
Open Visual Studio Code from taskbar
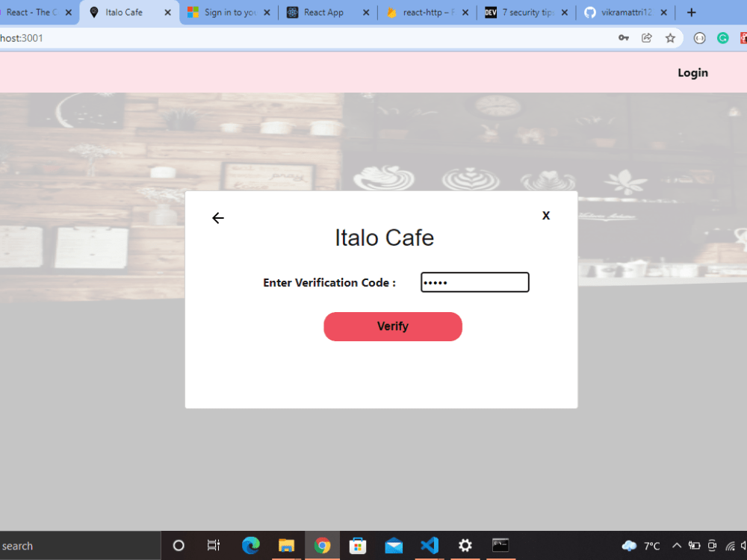click(430, 545)
